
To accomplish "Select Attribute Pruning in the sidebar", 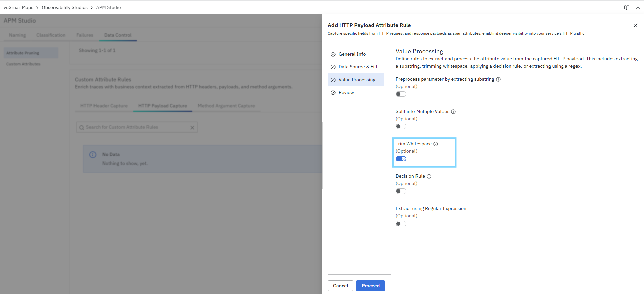I will [31, 53].
